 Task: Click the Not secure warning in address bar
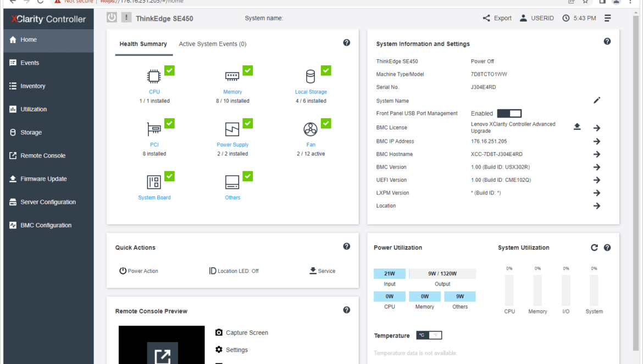(x=74, y=2)
